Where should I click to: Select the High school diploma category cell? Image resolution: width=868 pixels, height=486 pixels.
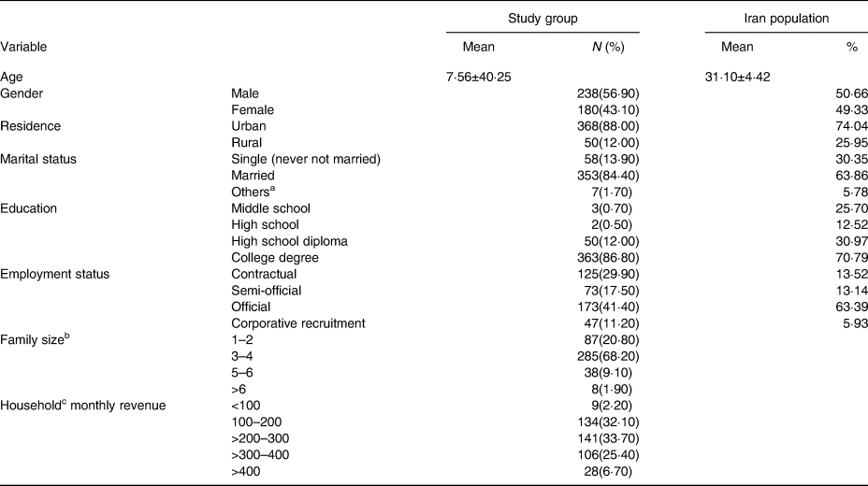(282, 240)
